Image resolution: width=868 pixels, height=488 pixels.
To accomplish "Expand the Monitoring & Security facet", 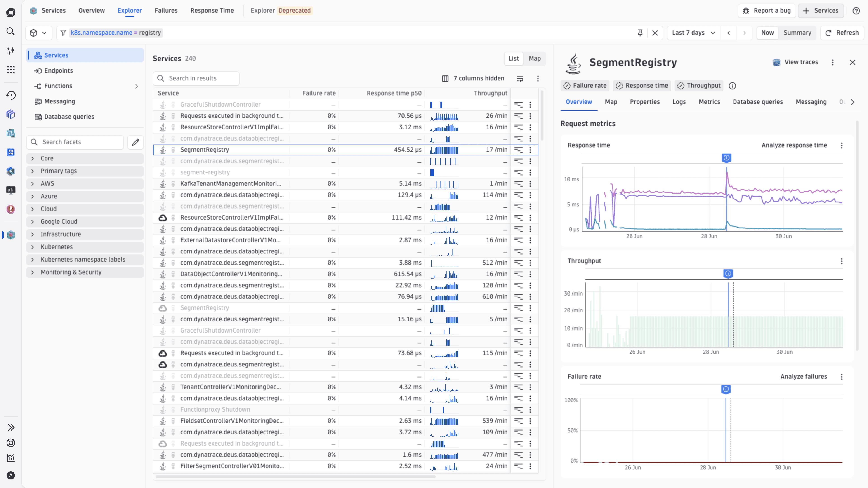I will pyautogui.click(x=85, y=272).
